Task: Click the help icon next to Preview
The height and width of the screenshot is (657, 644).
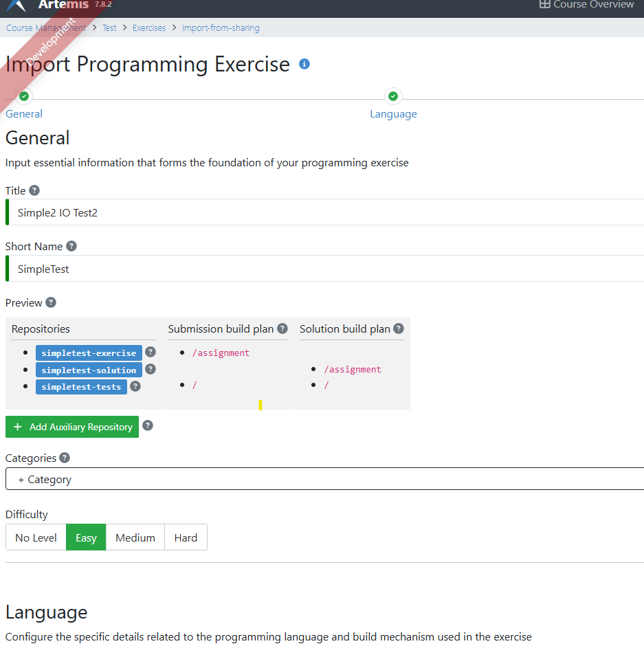Action: point(51,302)
